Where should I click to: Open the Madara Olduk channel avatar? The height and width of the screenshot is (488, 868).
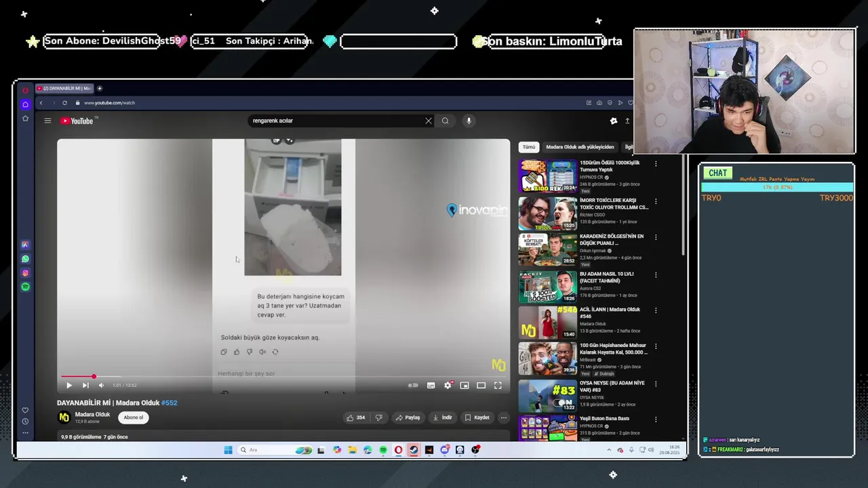pos(64,418)
